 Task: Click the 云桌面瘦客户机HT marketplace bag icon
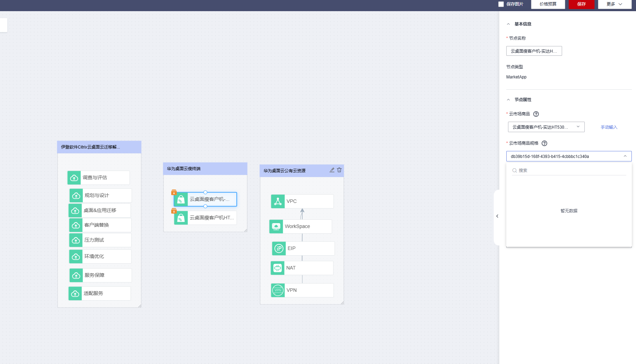[181, 218]
